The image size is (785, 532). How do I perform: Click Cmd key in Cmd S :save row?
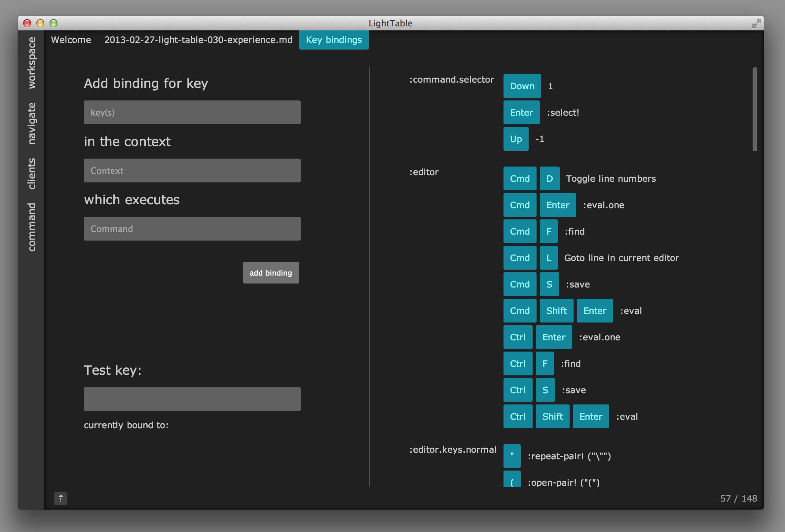[520, 284]
